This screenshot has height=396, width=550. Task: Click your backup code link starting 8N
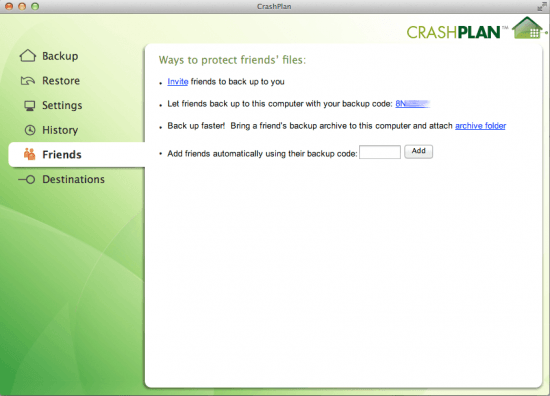pyautogui.click(x=412, y=104)
